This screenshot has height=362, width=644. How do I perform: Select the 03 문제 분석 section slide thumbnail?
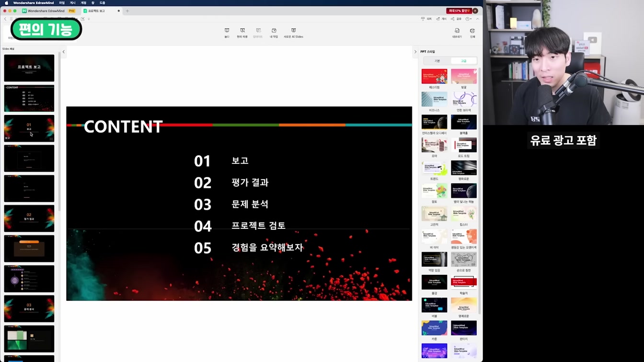[29, 308]
